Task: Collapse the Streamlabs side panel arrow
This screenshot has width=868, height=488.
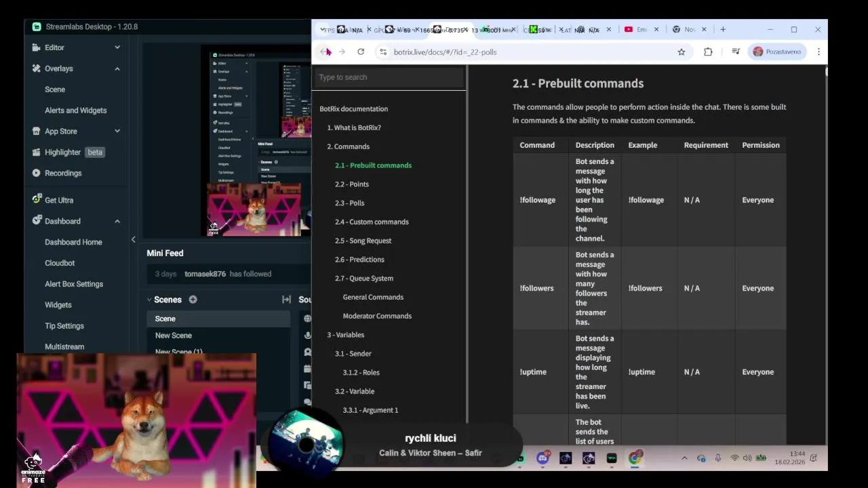Action: (x=133, y=240)
